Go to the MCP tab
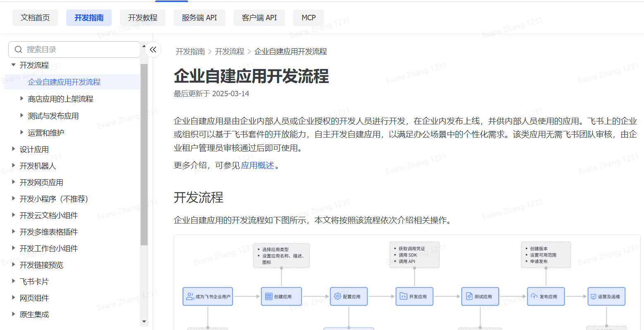 click(309, 18)
